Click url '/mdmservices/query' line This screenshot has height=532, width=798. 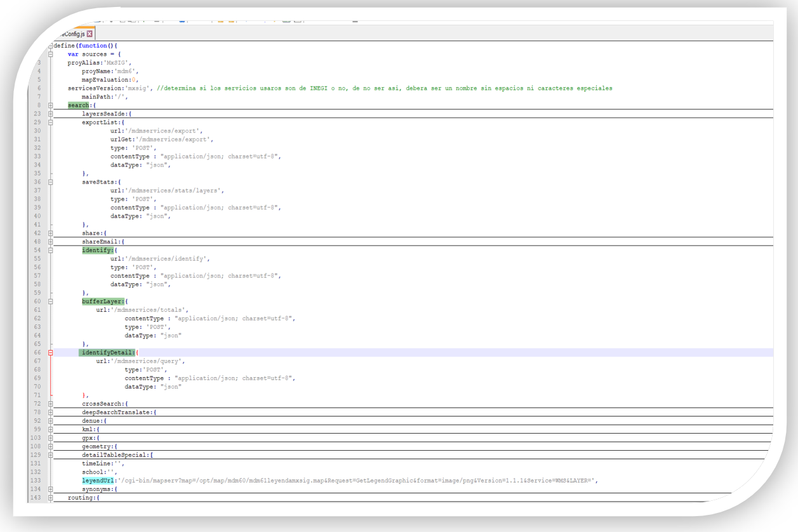click(x=140, y=361)
